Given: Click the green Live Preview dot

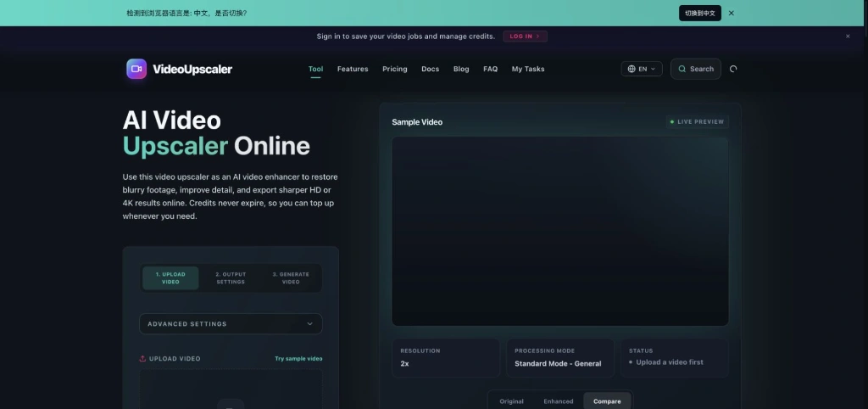Looking at the screenshot, I should pos(672,122).
